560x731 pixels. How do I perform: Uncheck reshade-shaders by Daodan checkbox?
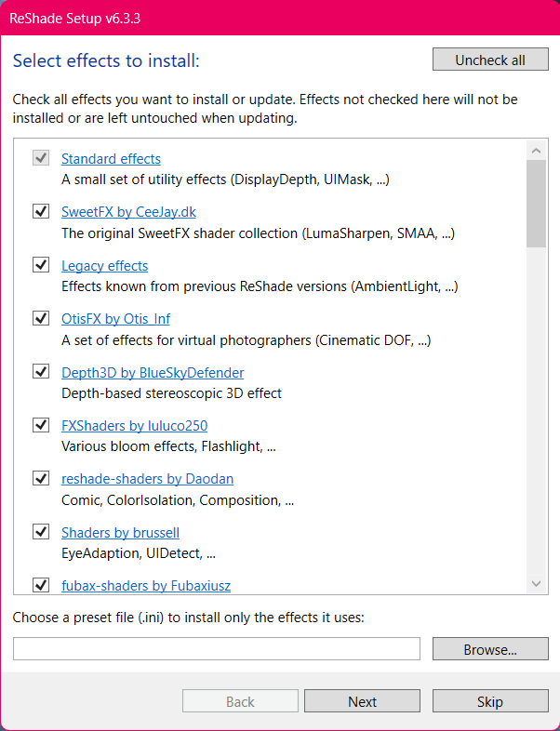(x=41, y=478)
